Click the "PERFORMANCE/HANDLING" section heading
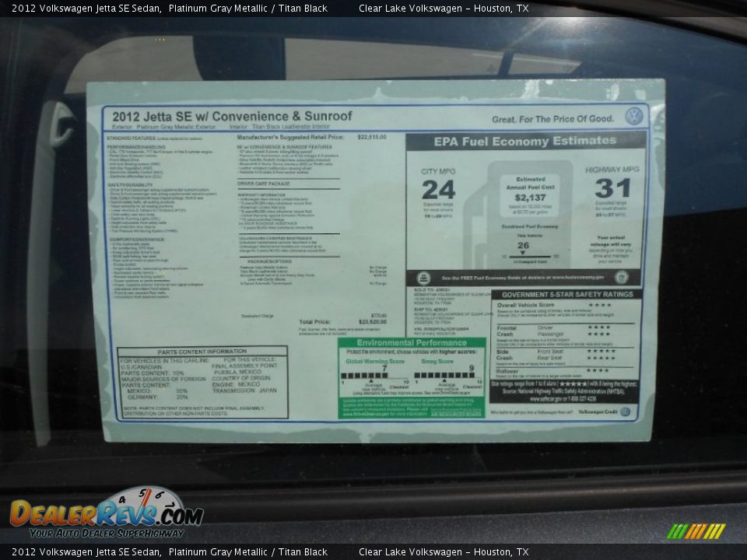 (x=136, y=147)
